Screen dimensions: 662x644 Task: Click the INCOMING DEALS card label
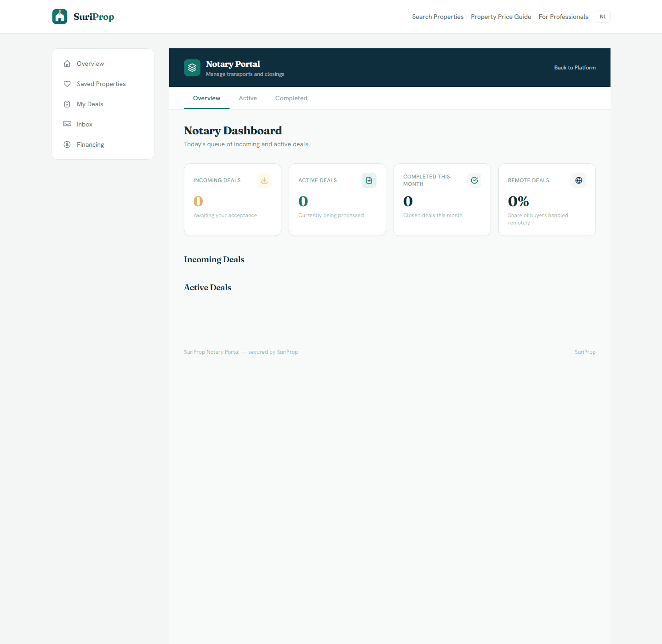tap(217, 180)
